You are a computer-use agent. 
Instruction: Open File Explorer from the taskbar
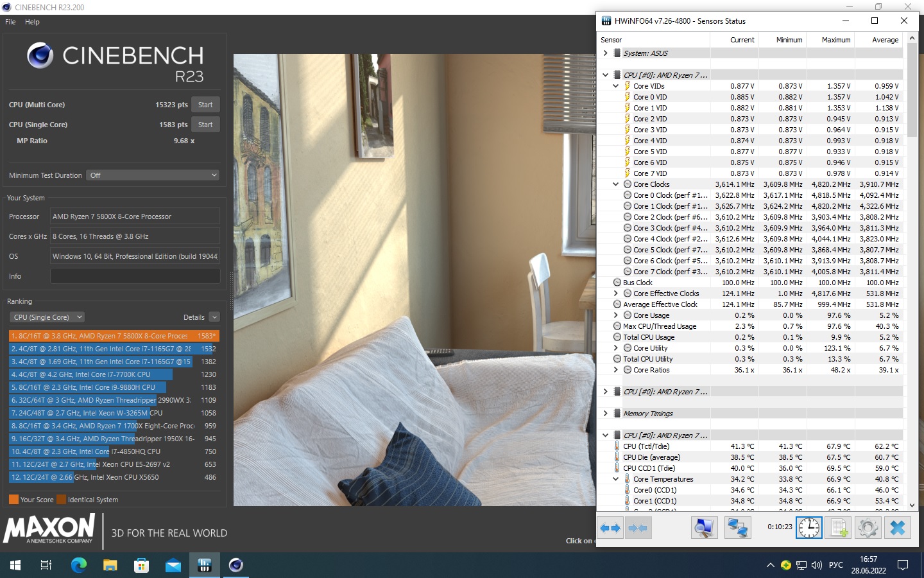point(110,565)
